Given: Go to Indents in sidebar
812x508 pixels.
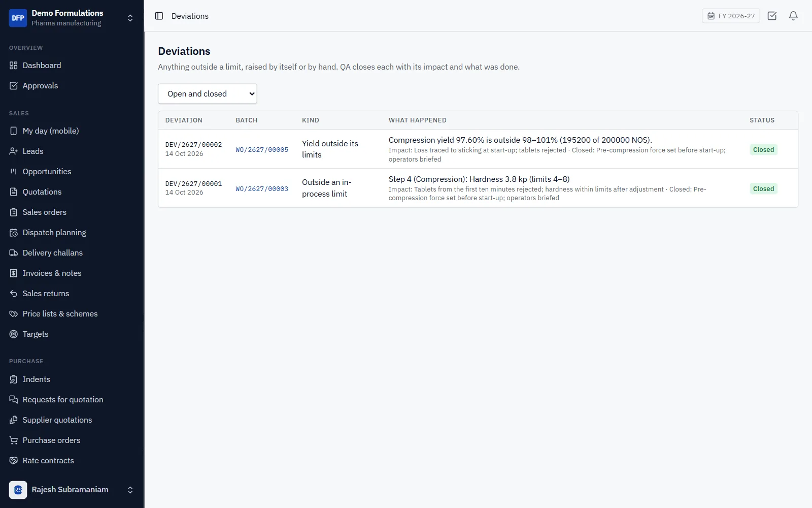Looking at the screenshot, I should [x=36, y=379].
